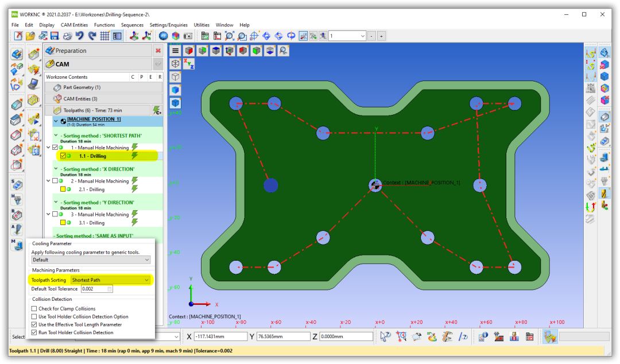
Task: Click the R sidebar icon
Action: coord(17,215)
